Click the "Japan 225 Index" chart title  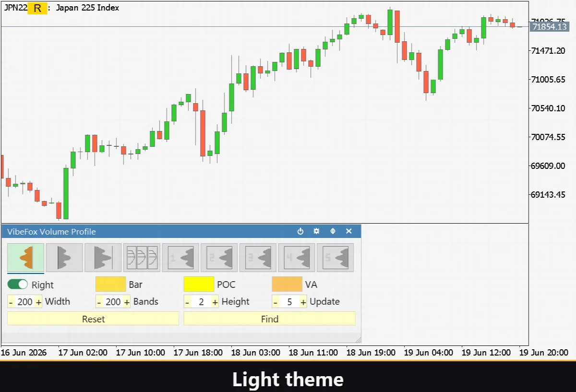tap(87, 8)
